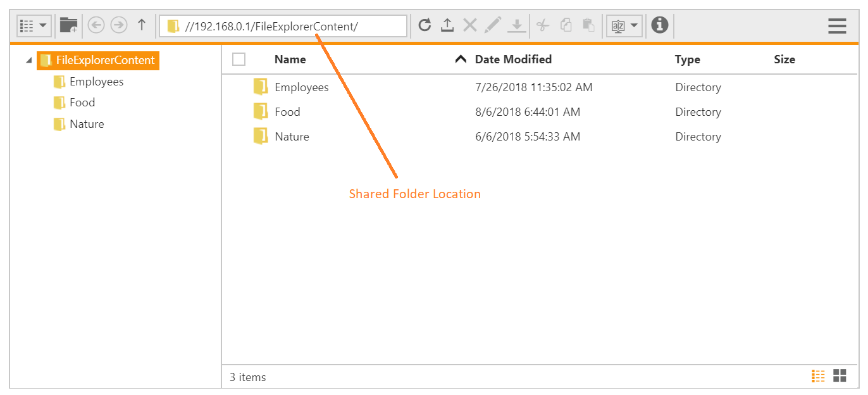This screenshot has width=868, height=395.
Task: Check the select-all checkbox in the header
Action: [x=239, y=59]
